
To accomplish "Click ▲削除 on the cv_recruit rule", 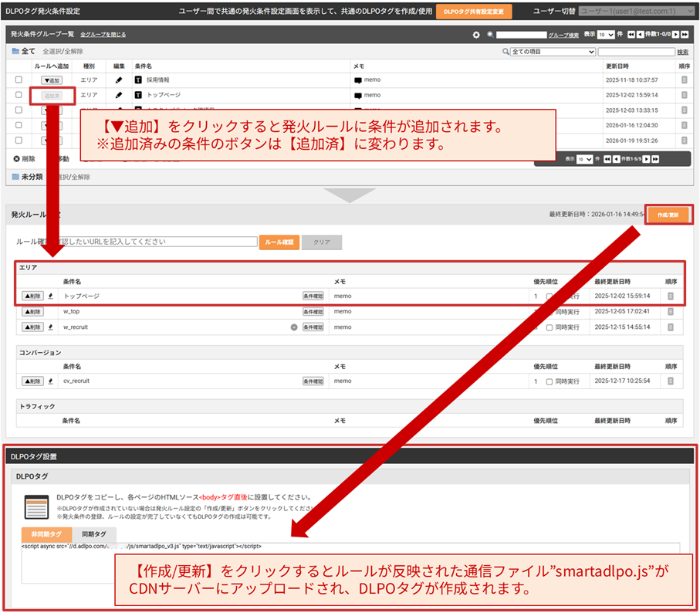I will tap(32, 381).
